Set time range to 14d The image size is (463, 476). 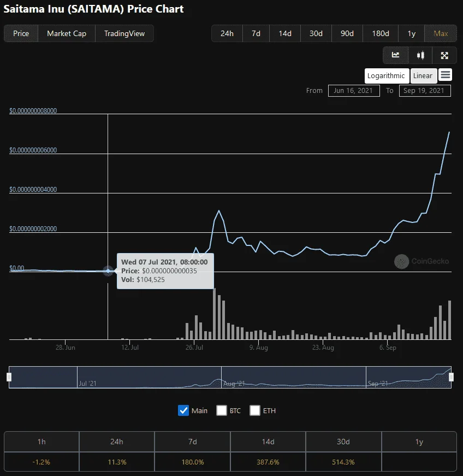pos(285,33)
